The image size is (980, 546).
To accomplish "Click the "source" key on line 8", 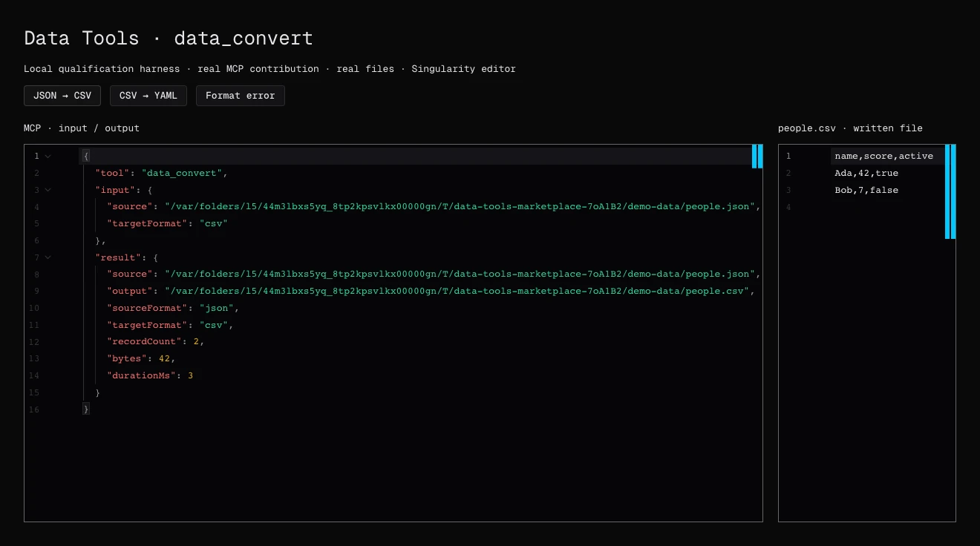I will coord(130,274).
